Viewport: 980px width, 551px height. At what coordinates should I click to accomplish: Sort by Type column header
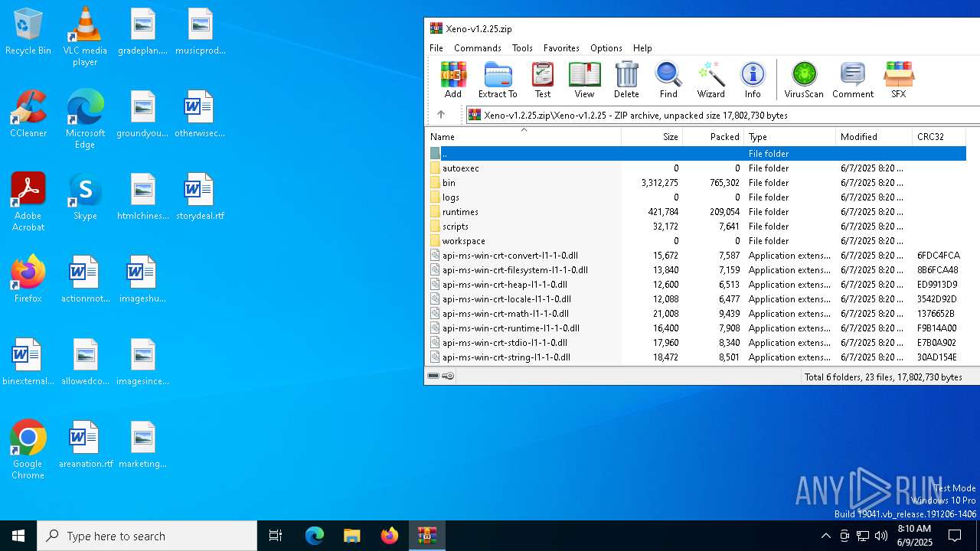(x=790, y=137)
